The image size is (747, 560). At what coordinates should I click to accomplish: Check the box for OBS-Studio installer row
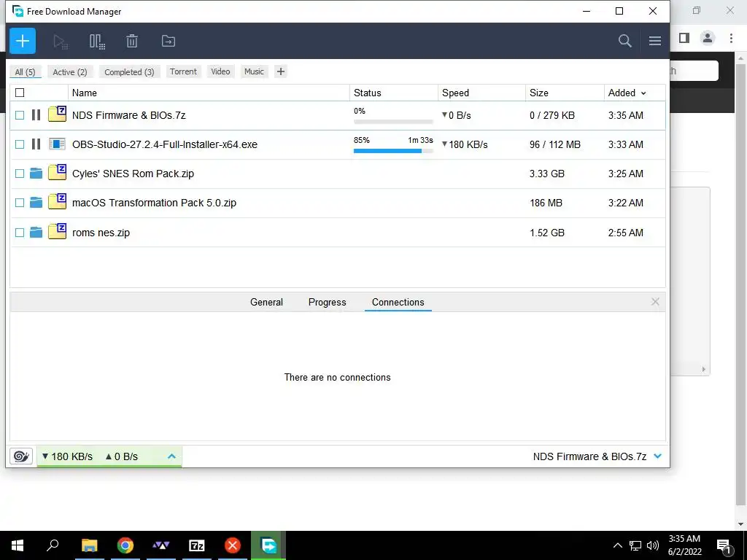[x=20, y=144]
